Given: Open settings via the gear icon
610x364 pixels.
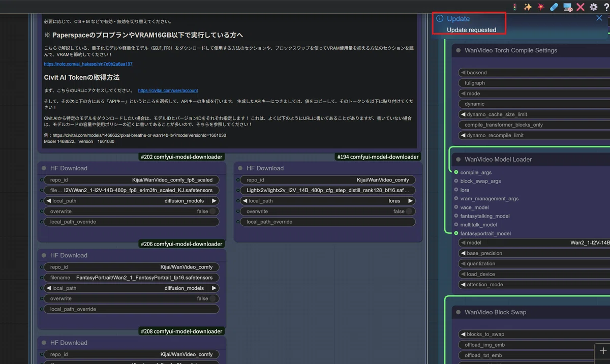Looking at the screenshot, I should click(593, 7).
